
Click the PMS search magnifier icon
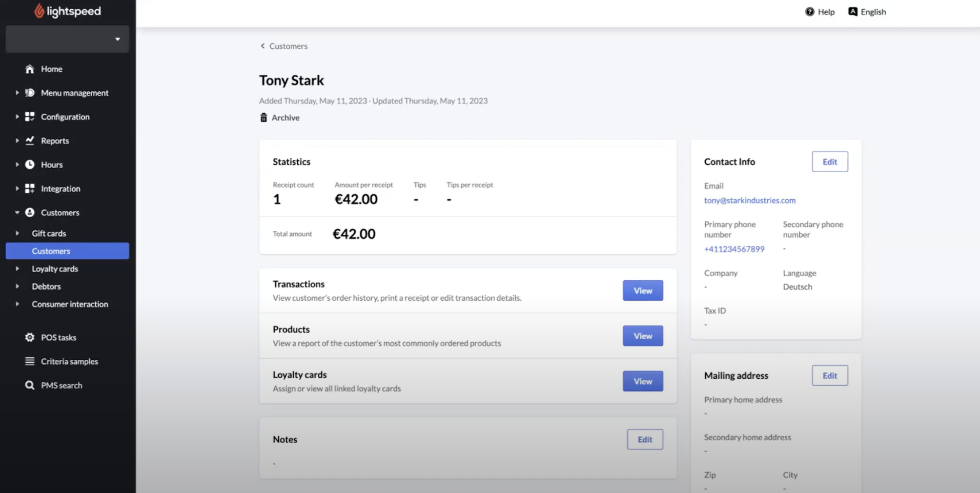[30, 385]
